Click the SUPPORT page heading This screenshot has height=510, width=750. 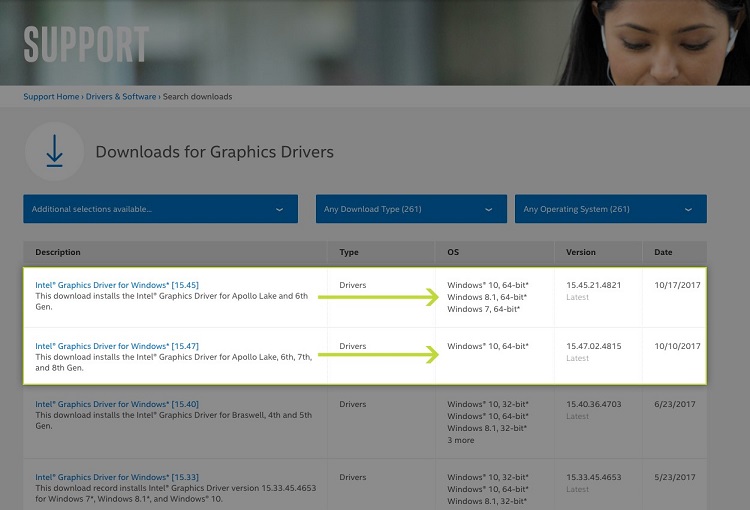click(86, 44)
